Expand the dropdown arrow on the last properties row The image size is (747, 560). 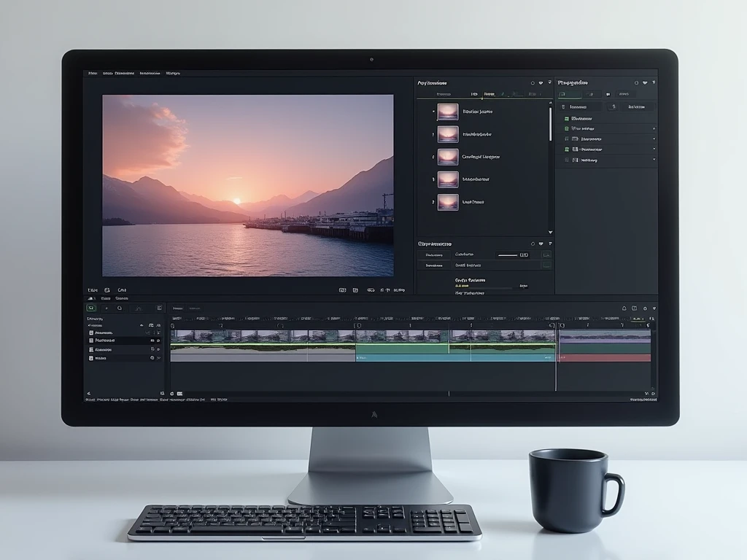[654, 159]
